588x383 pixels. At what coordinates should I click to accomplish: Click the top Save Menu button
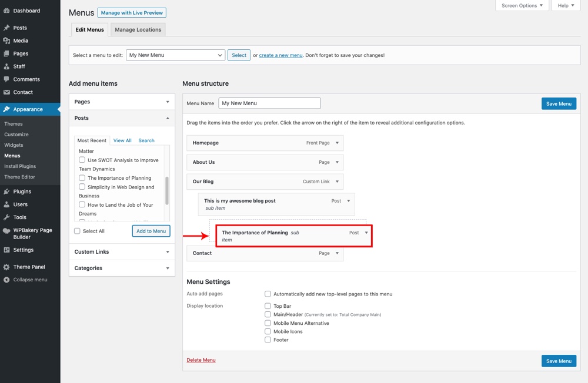[559, 104]
